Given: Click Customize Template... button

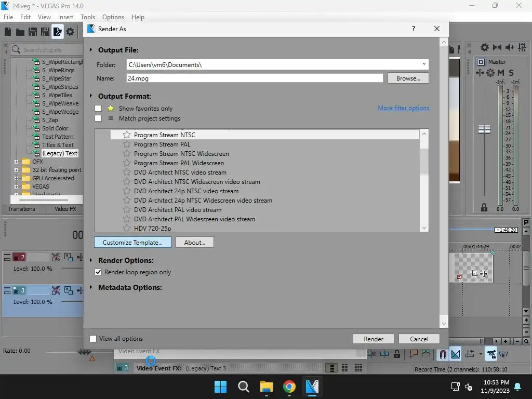Looking at the screenshot, I should 132,242.
